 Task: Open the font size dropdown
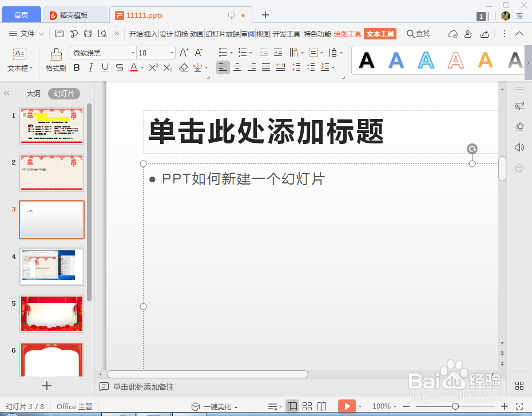[x=171, y=52]
